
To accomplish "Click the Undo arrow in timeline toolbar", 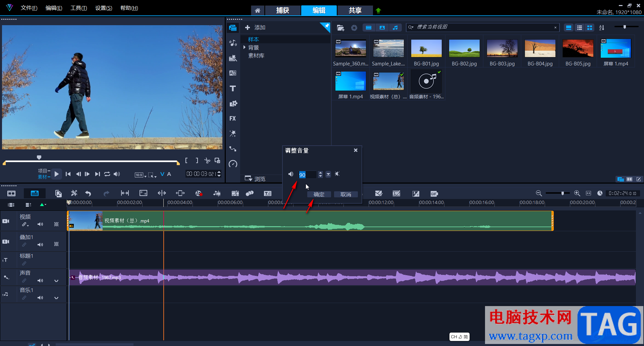I will point(88,193).
